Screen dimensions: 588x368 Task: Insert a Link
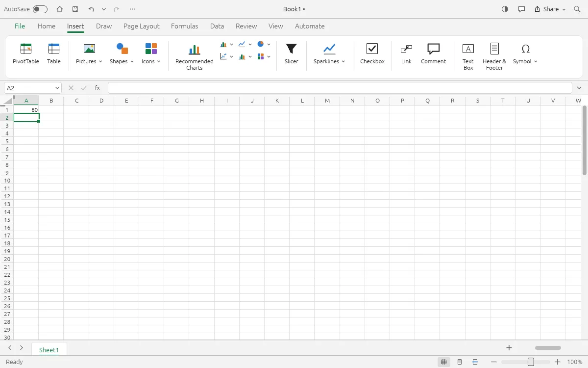[406, 54]
